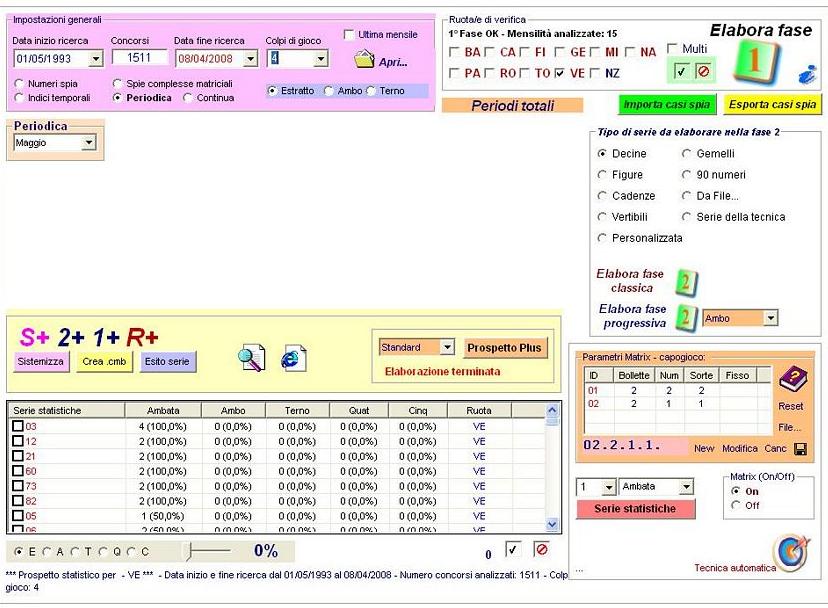Click the Periodi totali label
828x608 pixels.
512,106
